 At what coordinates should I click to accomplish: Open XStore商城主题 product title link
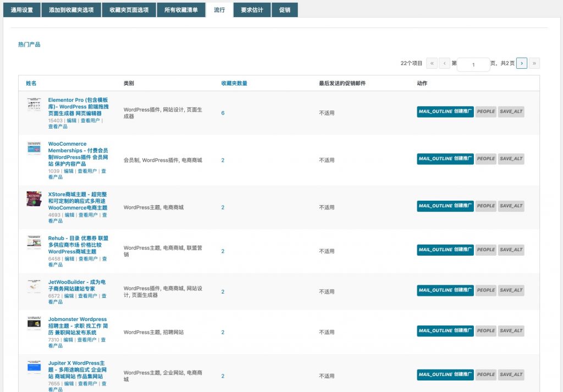click(x=78, y=201)
